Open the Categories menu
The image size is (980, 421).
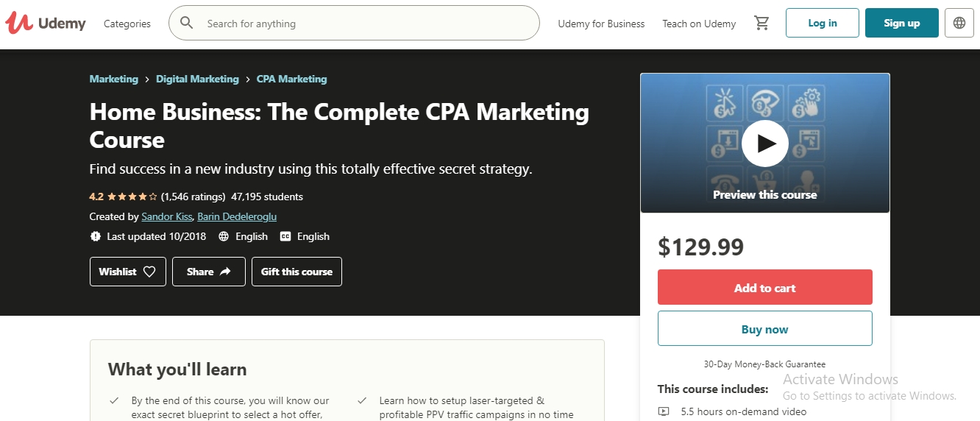tap(127, 24)
